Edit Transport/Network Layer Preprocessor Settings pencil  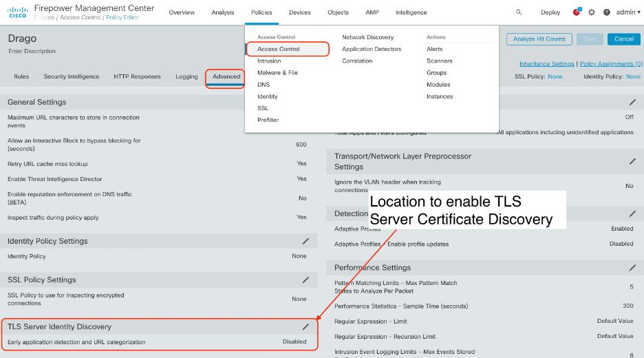(x=632, y=162)
